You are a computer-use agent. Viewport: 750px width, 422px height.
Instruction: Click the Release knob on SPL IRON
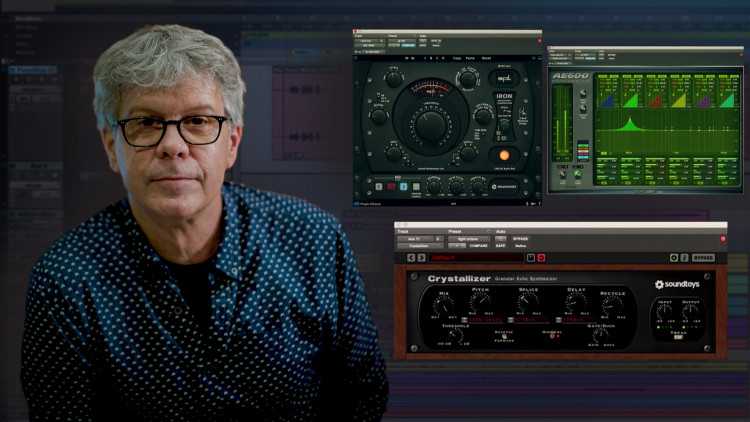[x=378, y=116]
